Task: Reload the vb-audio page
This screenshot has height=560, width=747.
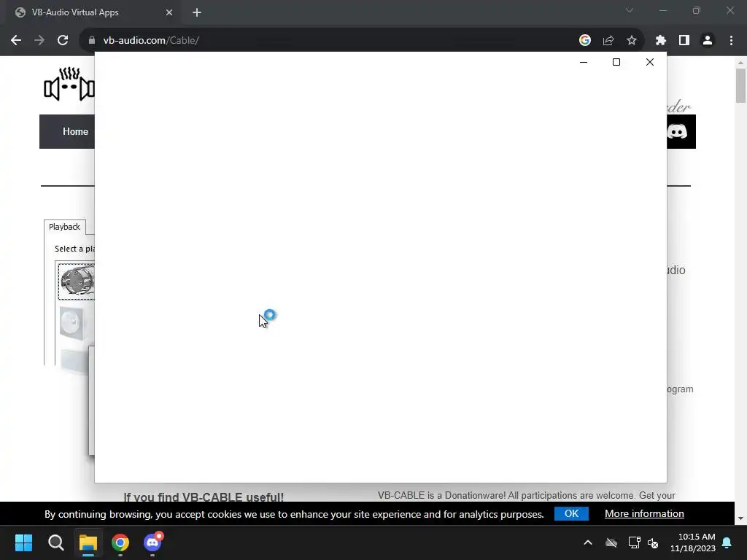Action: click(x=63, y=41)
